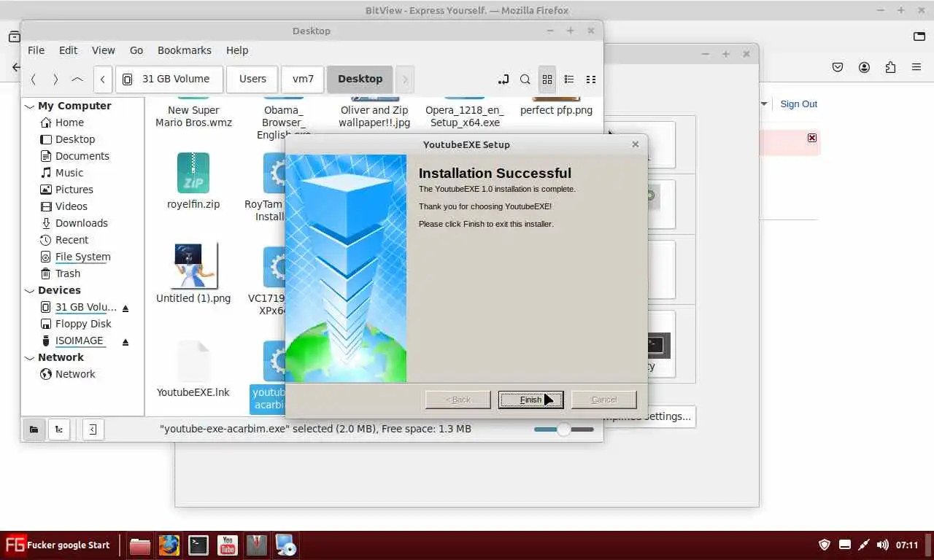Eject the ISOIMAGE device

click(x=126, y=341)
